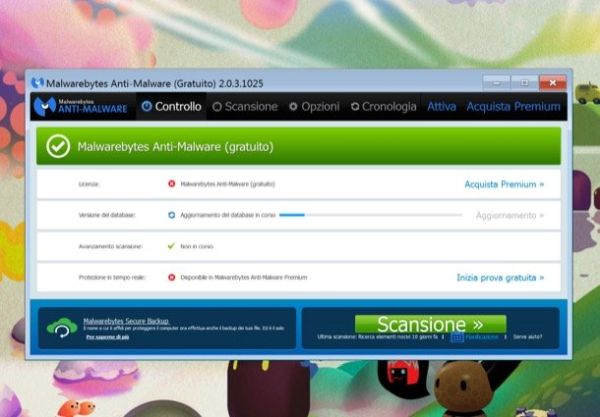The width and height of the screenshot is (600, 417).
Task: Click Acquista Premium in the top navigation bar
Action: coord(513,106)
